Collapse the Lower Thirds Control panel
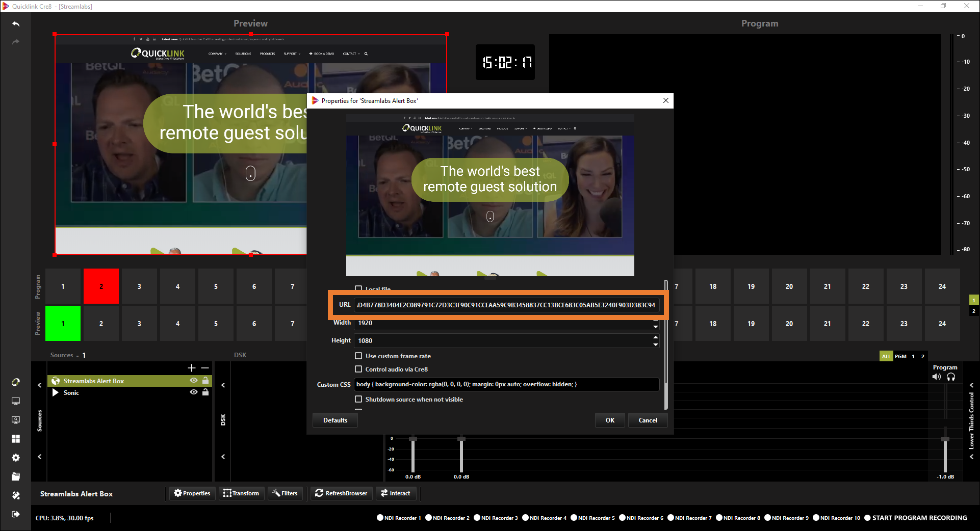 tap(971, 385)
